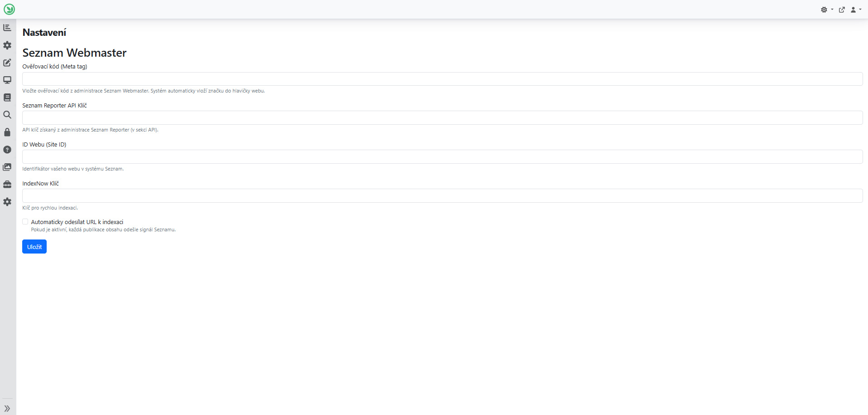Viewport: 868px width, 415px height.
Task: Click the Nastavení page heading
Action: coord(44,33)
